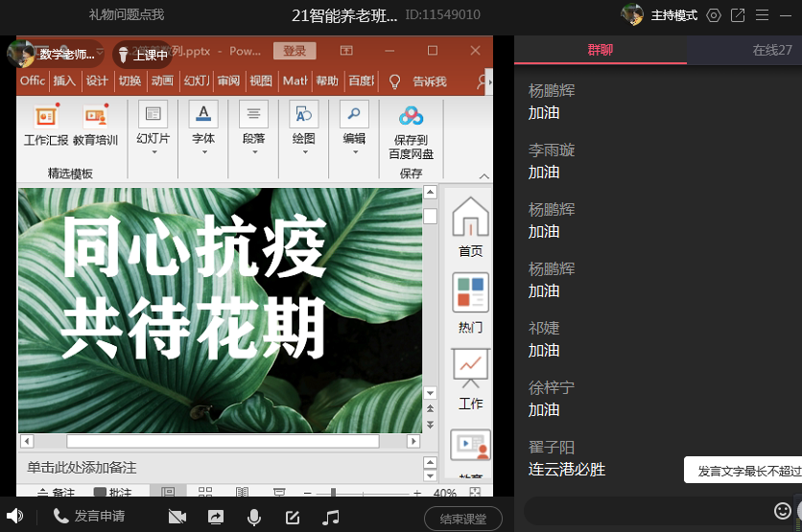This screenshot has height=532, width=802.
Task: Click the zoom slider handle
Action: click(333, 493)
